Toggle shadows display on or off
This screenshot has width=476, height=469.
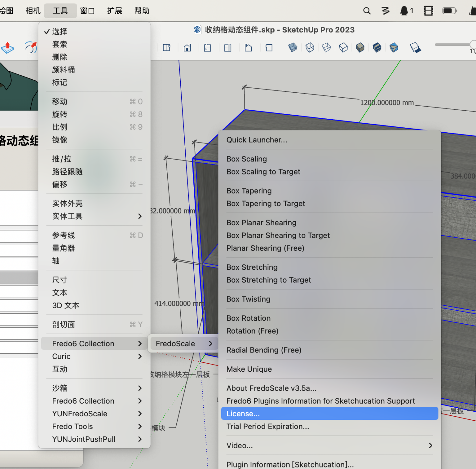(x=415, y=48)
